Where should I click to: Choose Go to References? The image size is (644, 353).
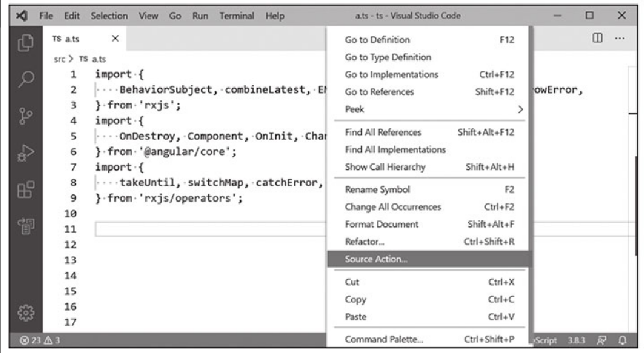click(429, 92)
